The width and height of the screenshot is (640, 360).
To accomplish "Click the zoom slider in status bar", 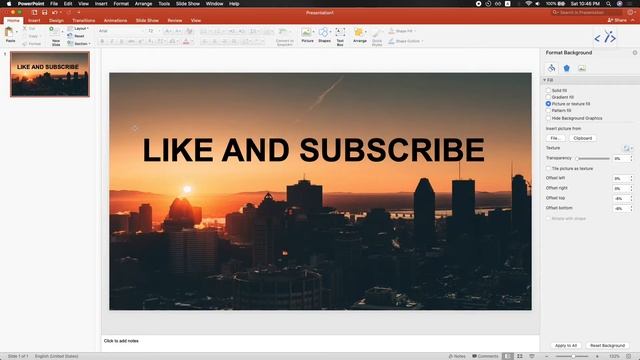I will [573, 356].
